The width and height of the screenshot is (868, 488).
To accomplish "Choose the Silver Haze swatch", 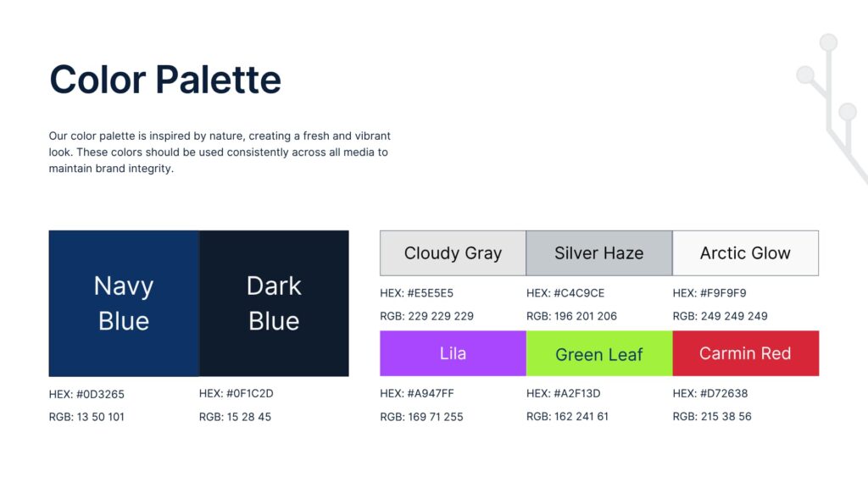I will (599, 252).
